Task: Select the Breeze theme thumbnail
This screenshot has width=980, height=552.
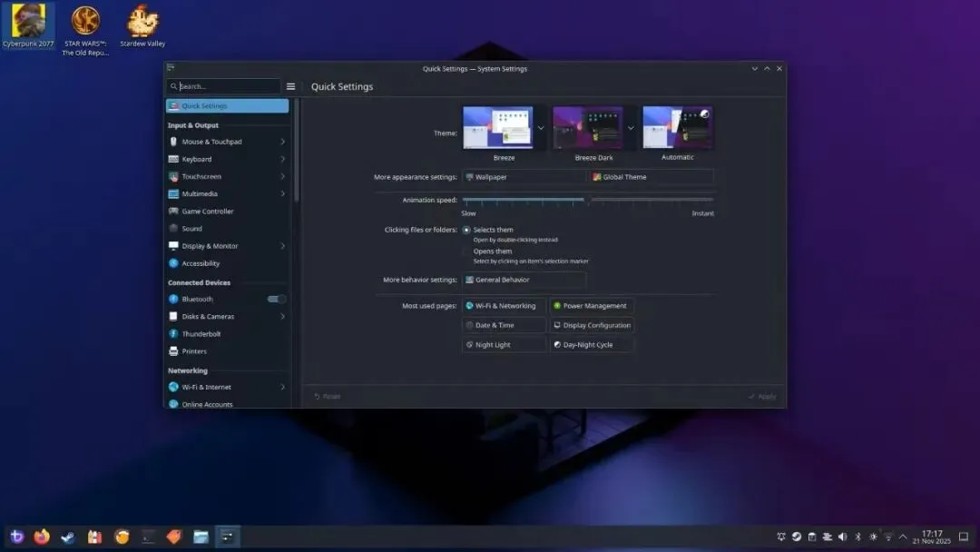Action: click(x=498, y=127)
